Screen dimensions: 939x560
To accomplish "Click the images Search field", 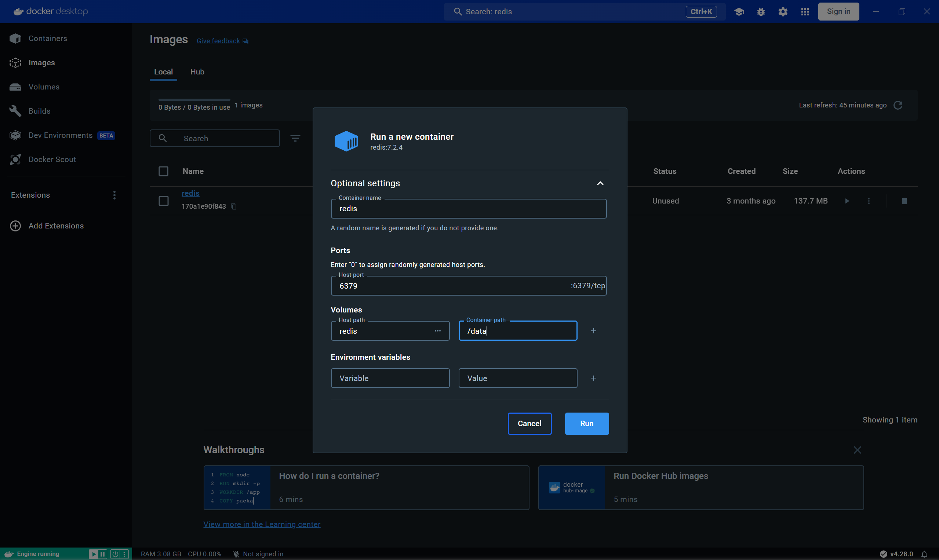I will (215, 139).
